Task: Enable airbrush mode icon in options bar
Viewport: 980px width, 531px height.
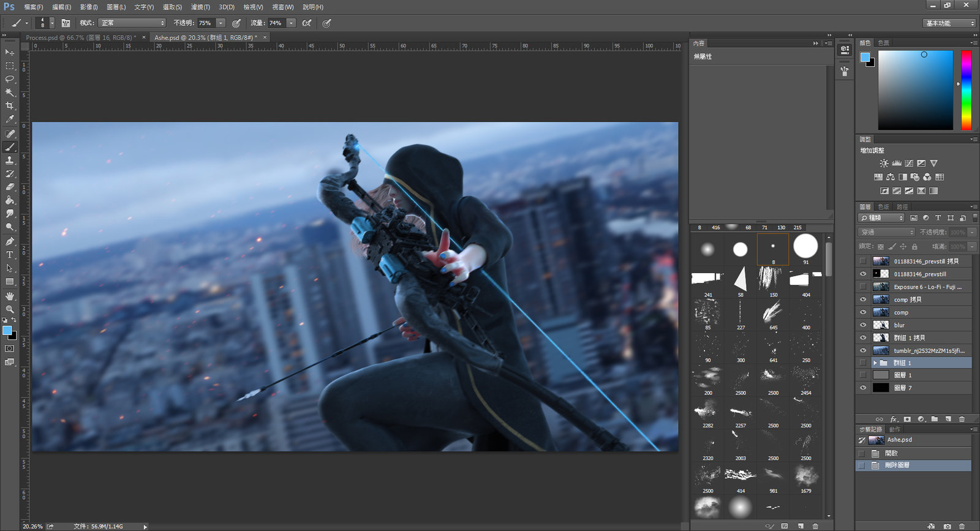Action: (307, 23)
